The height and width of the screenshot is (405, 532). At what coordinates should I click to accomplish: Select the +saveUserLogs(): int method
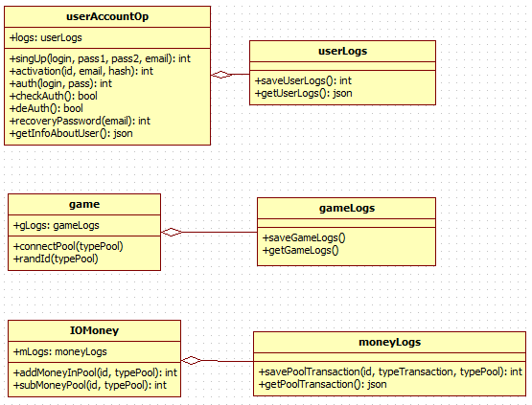pos(303,80)
